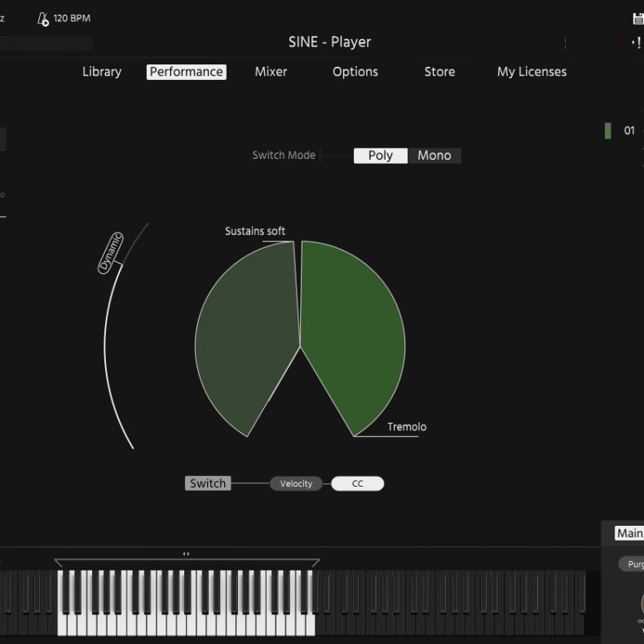Click the metronome icon beside 120 BPM

pos(43,19)
